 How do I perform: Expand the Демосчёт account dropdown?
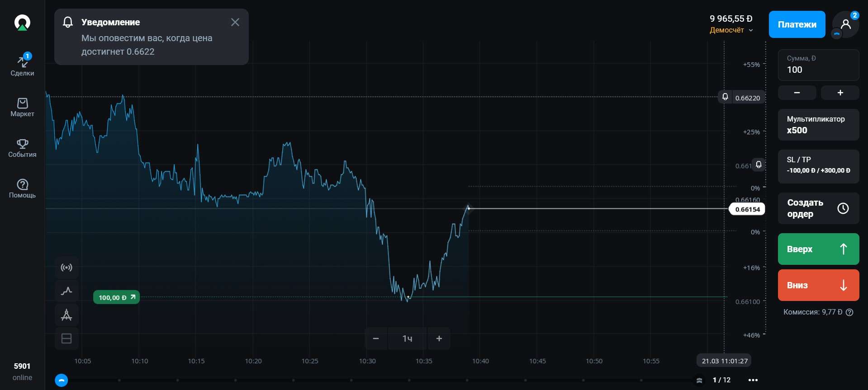click(x=731, y=30)
